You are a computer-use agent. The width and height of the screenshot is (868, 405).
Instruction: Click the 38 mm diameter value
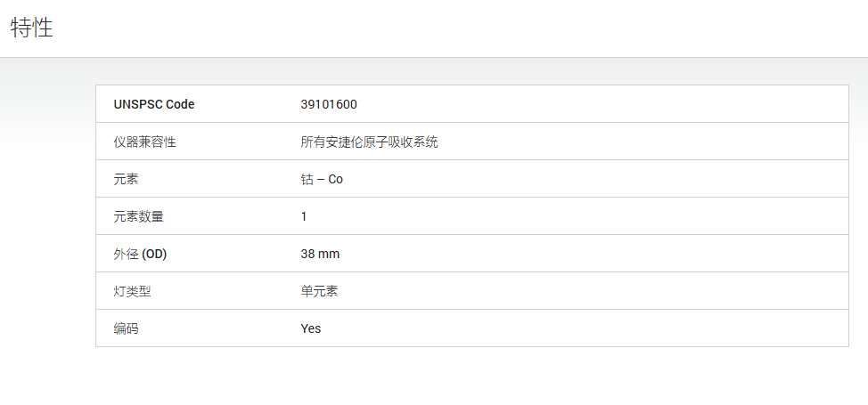[320, 254]
